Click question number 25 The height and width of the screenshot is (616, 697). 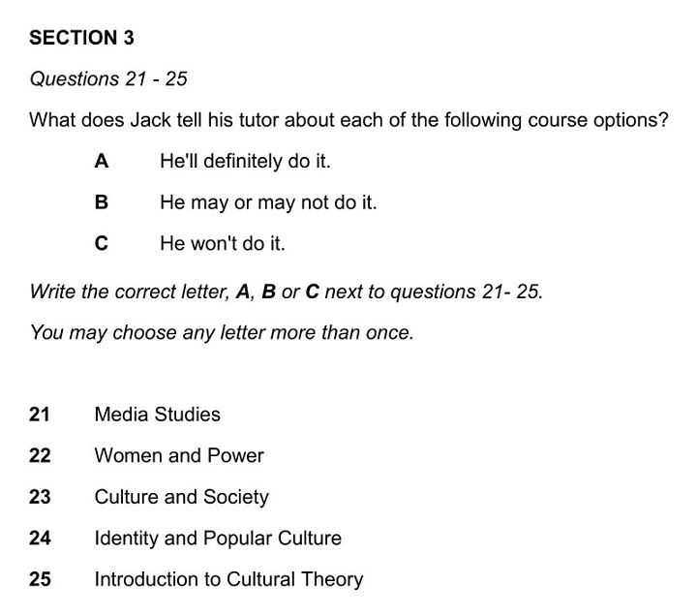click(40, 580)
